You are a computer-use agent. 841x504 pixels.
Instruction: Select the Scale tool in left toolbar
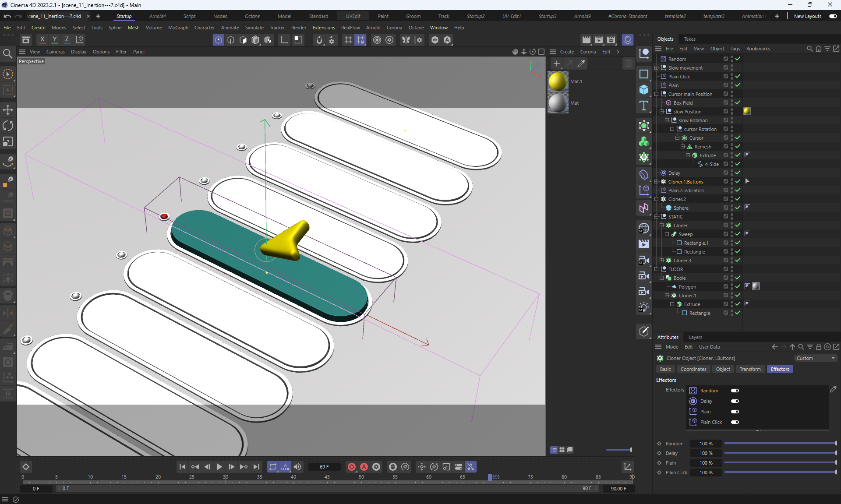pos(8,142)
